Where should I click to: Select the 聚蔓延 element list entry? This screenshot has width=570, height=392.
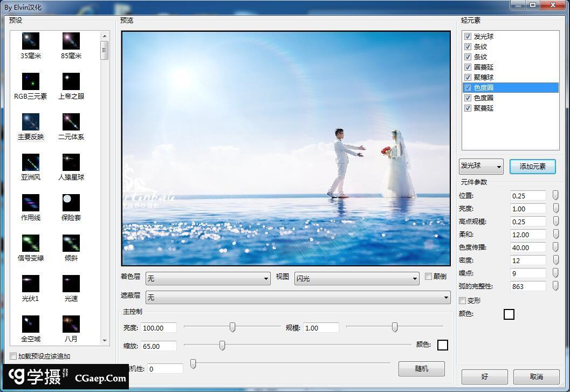click(x=484, y=108)
